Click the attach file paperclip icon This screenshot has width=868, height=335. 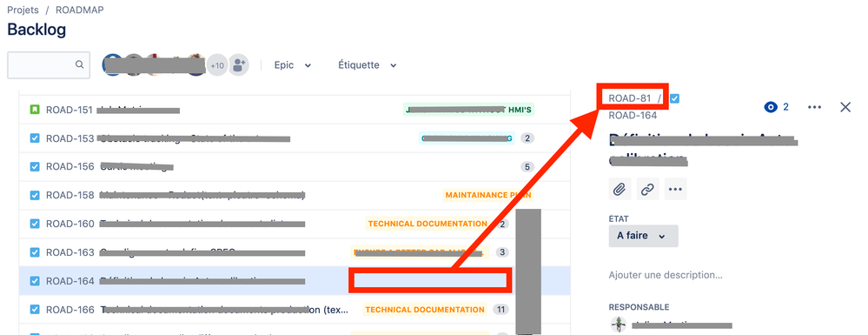tap(620, 189)
